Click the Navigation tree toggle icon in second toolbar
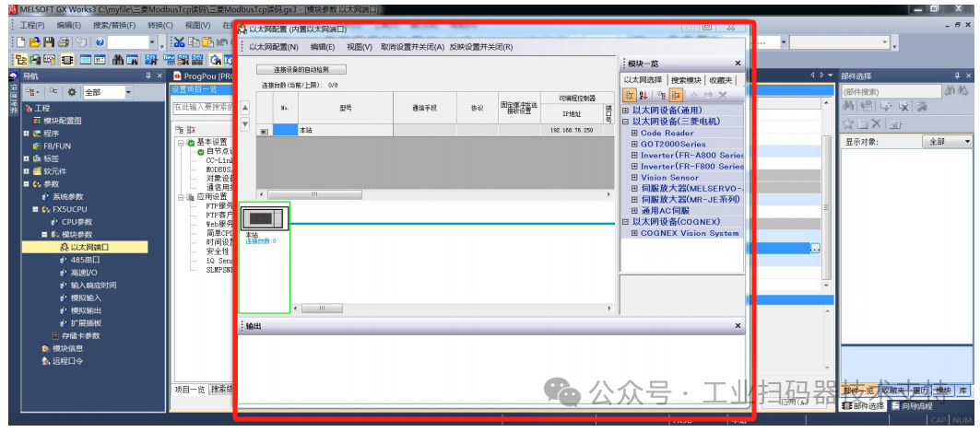This screenshot has width=980, height=432. click(20, 60)
